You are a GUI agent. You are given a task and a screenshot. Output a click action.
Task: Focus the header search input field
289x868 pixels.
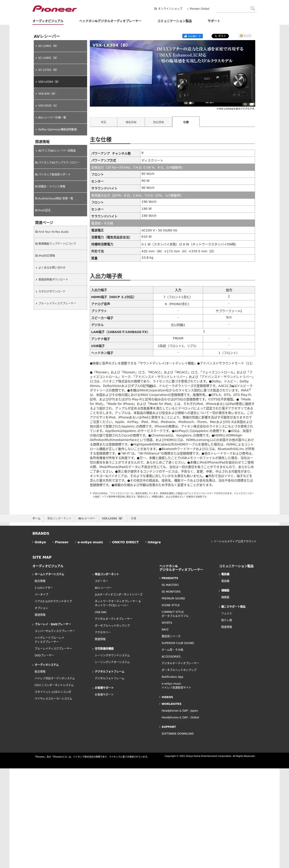pos(233,8)
